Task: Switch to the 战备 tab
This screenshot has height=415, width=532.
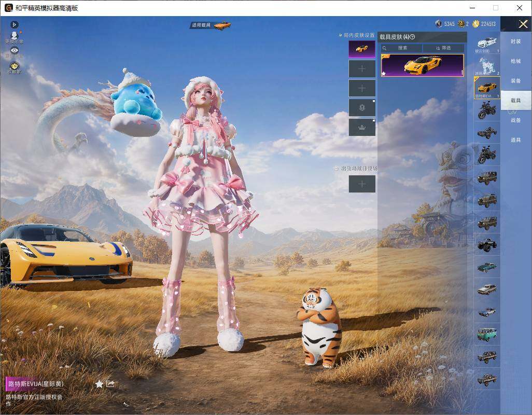Action: (516, 120)
